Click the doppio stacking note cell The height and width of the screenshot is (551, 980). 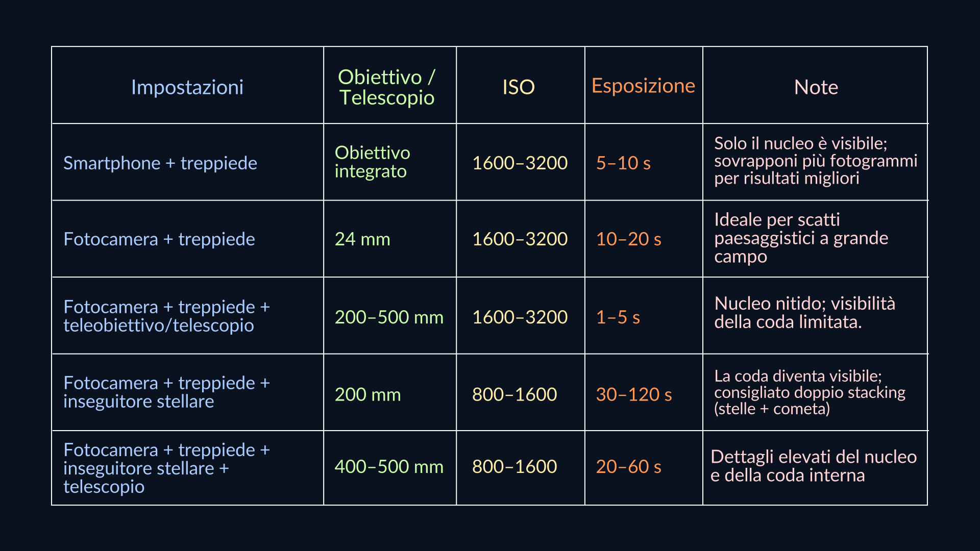(810, 392)
